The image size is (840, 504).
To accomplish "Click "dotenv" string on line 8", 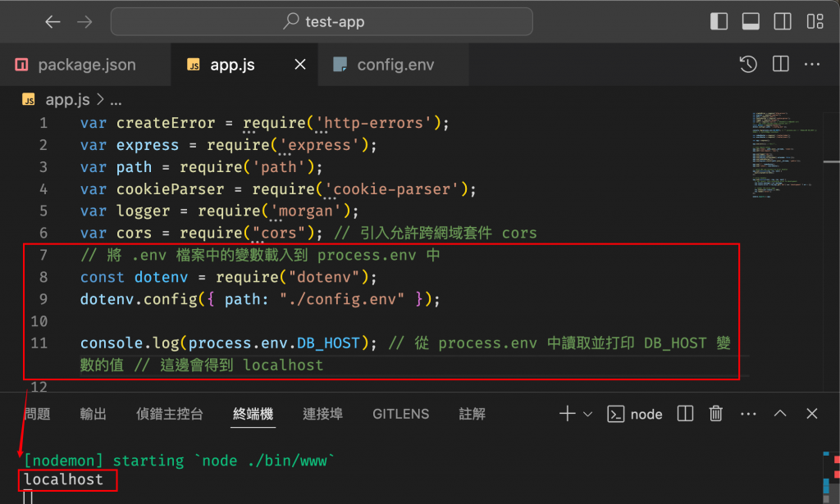I will coord(324,277).
